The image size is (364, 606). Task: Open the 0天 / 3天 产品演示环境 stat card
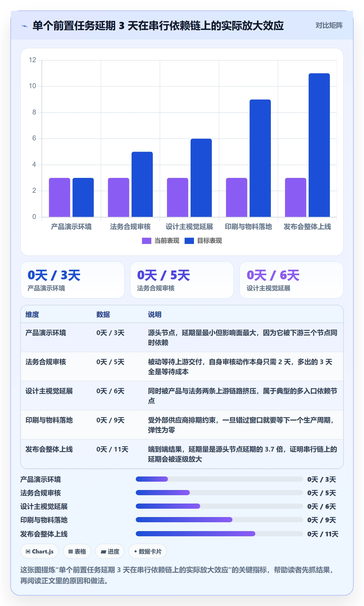tap(73, 280)
